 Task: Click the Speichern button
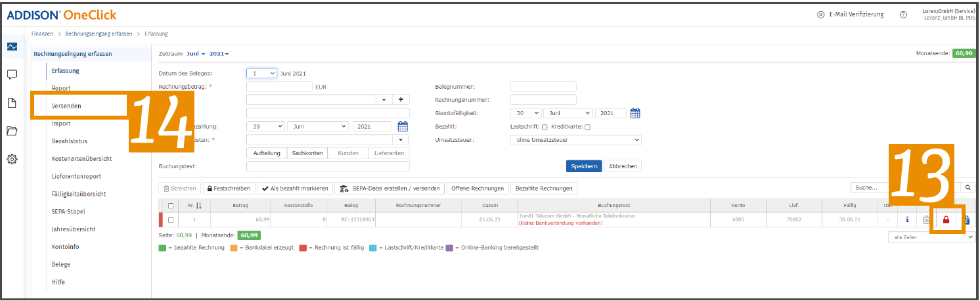pyautogui.click(x=584, y=166)
